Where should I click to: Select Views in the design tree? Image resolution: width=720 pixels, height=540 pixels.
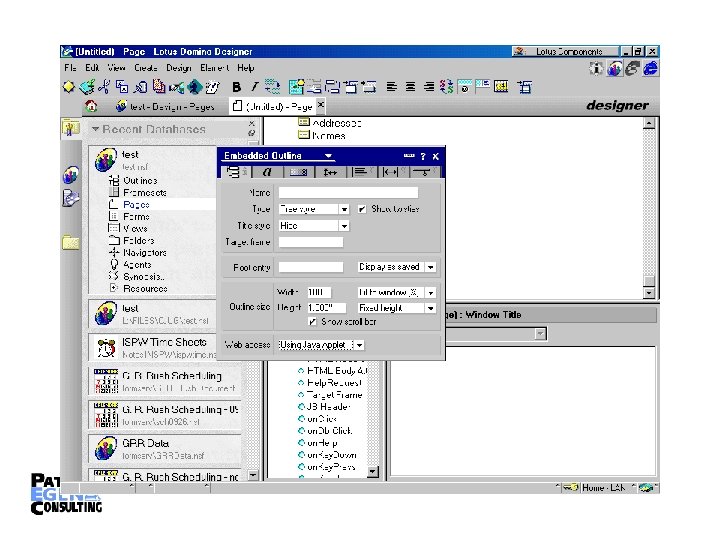(135, 229)
